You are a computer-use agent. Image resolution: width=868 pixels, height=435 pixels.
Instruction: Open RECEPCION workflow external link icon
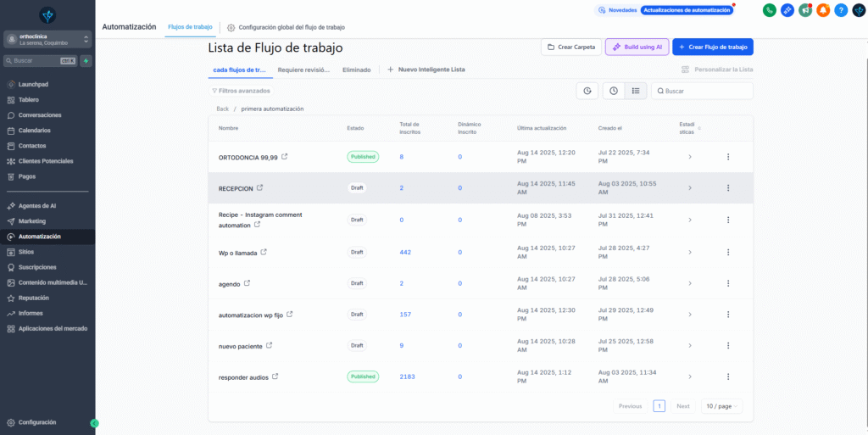click(260, 187)
